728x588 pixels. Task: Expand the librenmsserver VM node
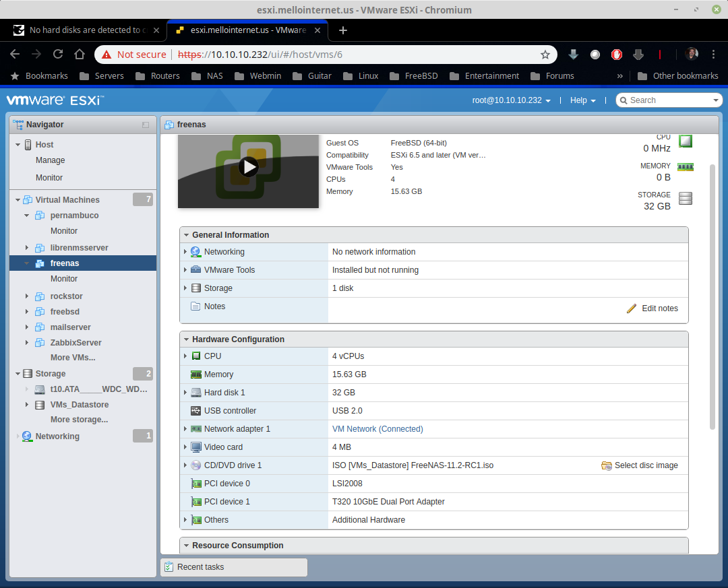click(26, 248)
